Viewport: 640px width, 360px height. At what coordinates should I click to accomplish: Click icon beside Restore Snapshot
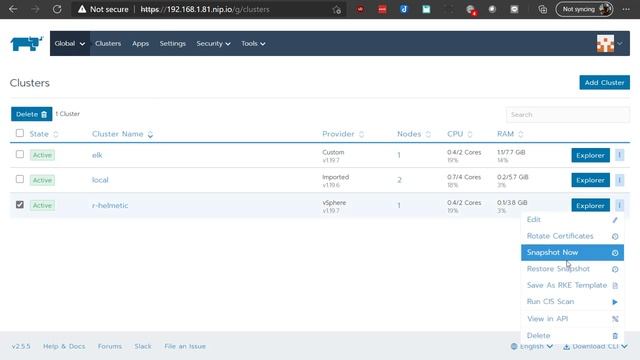(615, 269)
